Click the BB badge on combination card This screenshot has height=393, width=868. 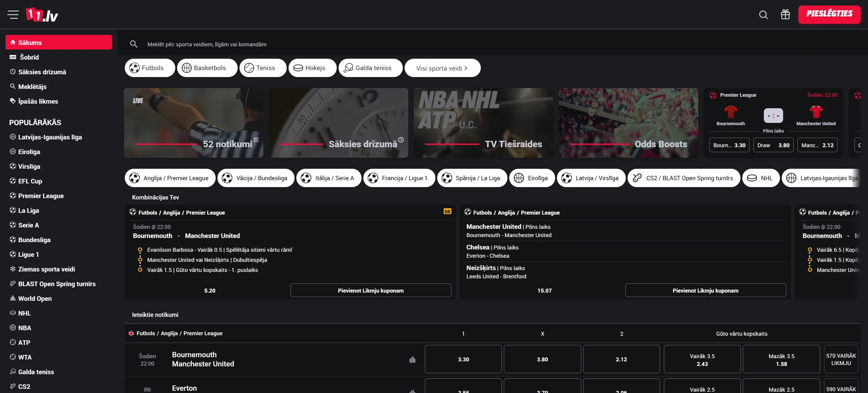coord(447,211)
